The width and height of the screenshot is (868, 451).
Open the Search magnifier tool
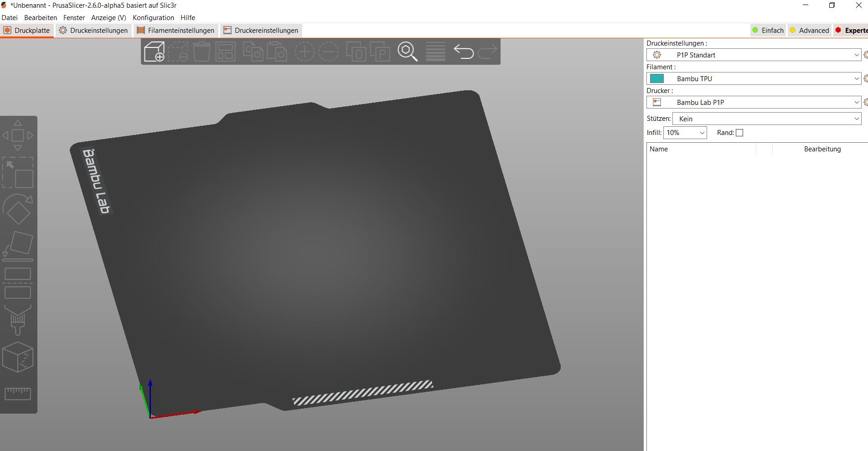pyautogui.click(x=408, y=52)
